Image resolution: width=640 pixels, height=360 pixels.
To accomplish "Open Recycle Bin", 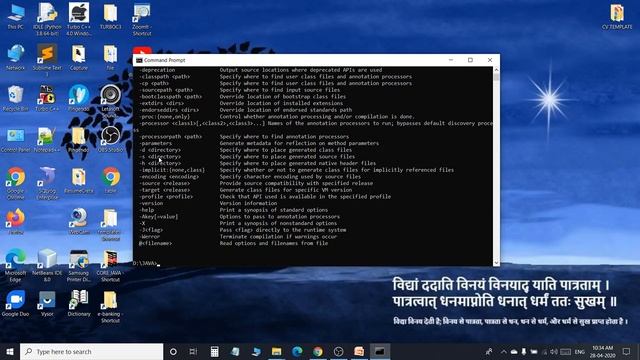I will pyautogui.click(x=16, y=98).
